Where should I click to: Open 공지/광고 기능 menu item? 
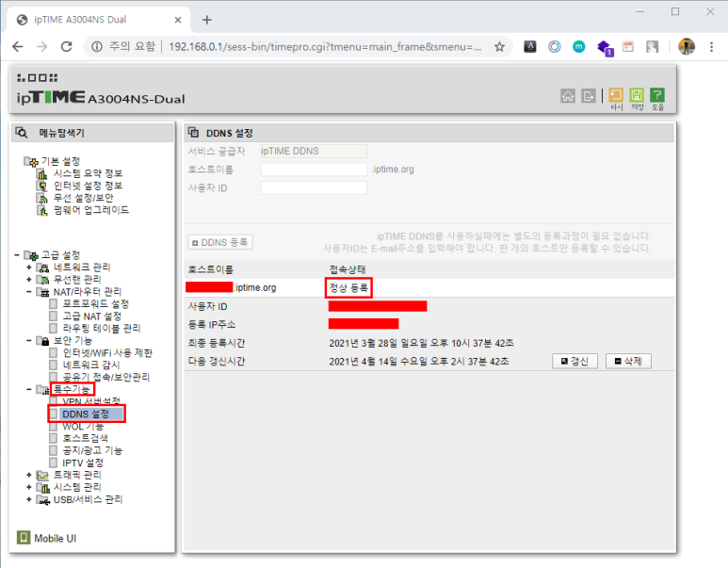[92, 450]
